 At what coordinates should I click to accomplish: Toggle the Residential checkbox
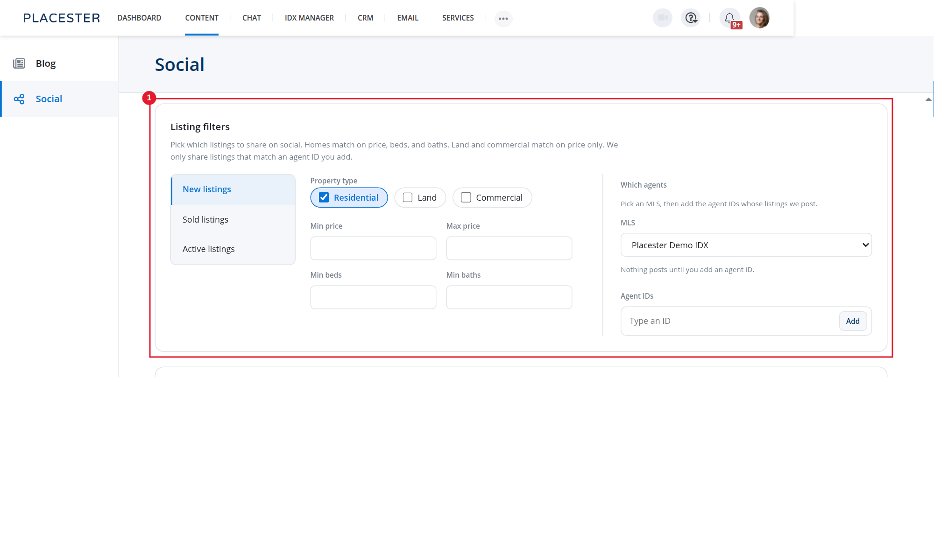324,197
